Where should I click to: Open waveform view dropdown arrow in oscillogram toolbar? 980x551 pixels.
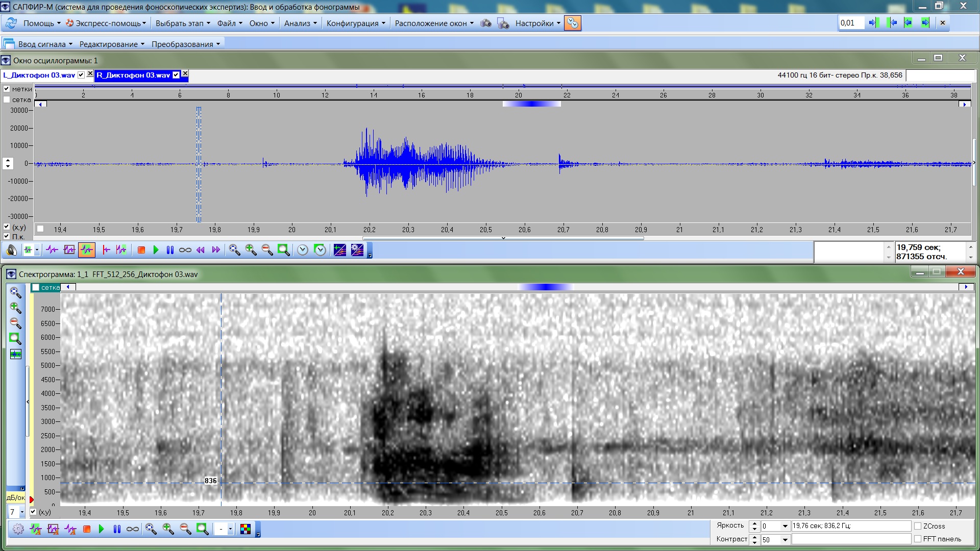coord(37,250)
